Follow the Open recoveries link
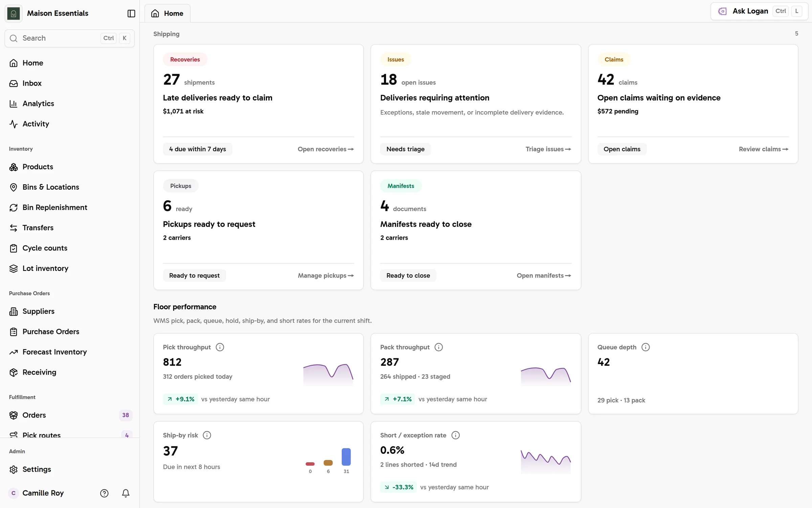This screenshot has height=508, width=812. tap(325, 149)
